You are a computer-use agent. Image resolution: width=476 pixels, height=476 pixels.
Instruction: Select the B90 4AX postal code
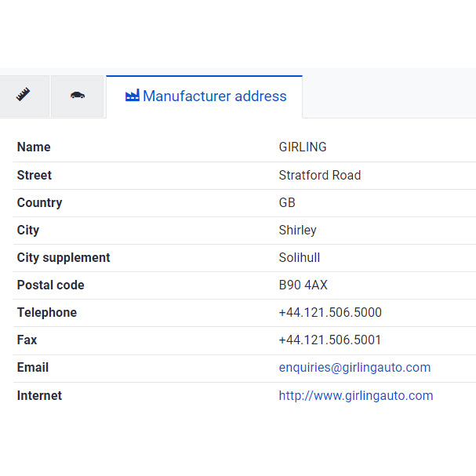[303, 285]
